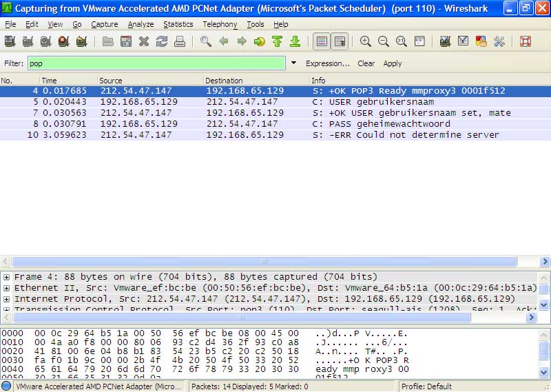Jump to the last packet icon
551x392 pixels.
click(x=295, y=41)
